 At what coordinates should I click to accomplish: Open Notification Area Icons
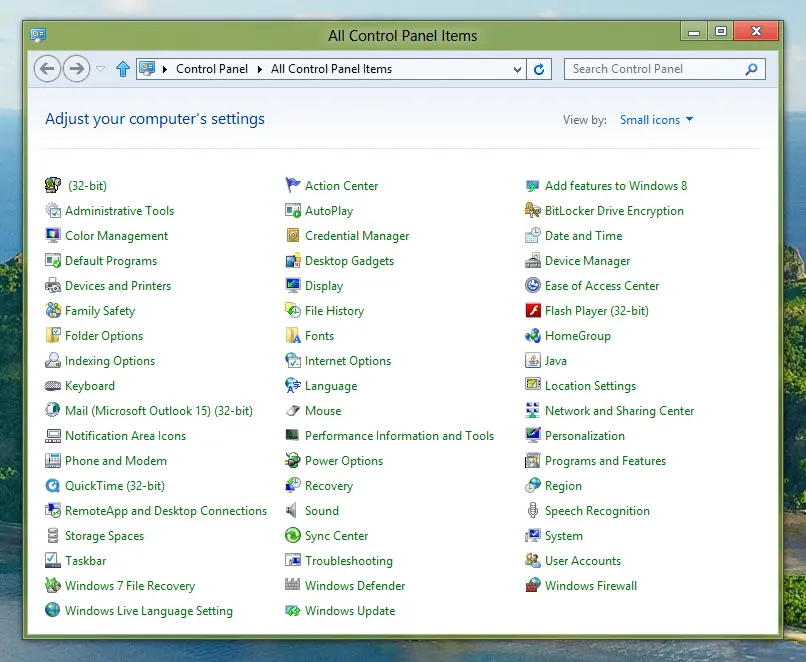[125, 436]
